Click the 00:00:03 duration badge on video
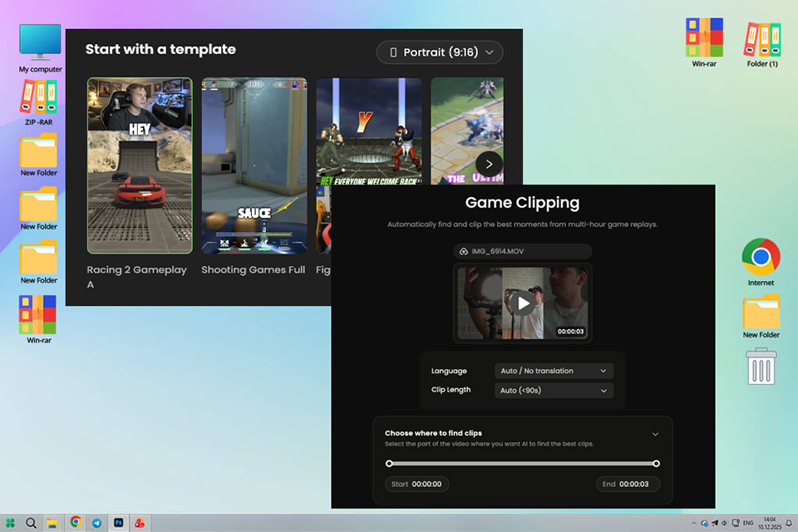Screen dimensions: 798x532 point(570,332)
